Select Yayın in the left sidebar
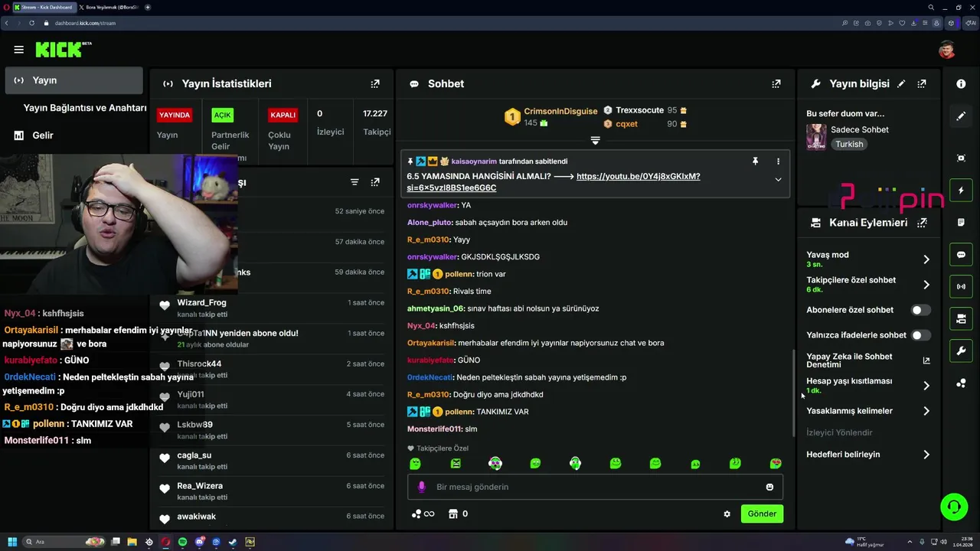Viewport: 980px width, 551px height. 73,80
